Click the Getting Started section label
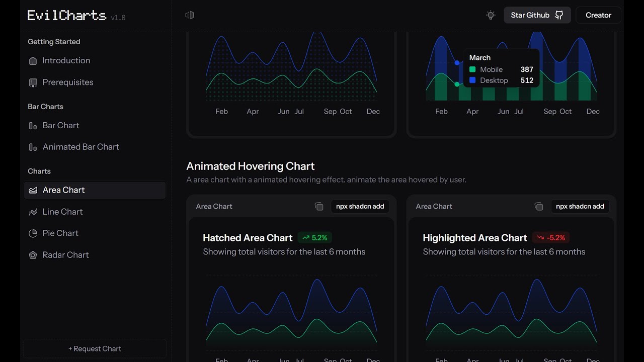This screenshot has width=644, height=362. 54,42
